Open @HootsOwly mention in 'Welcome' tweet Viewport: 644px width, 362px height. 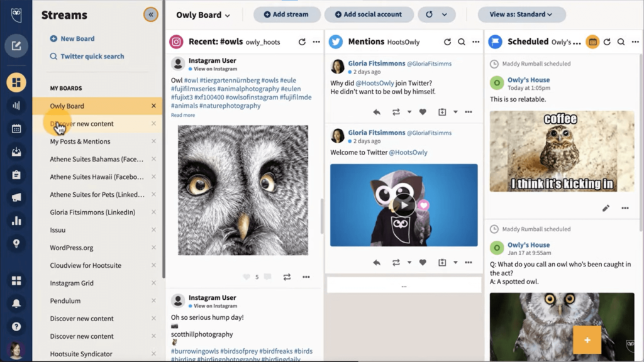pyautogui.click(x=408, y=152)
